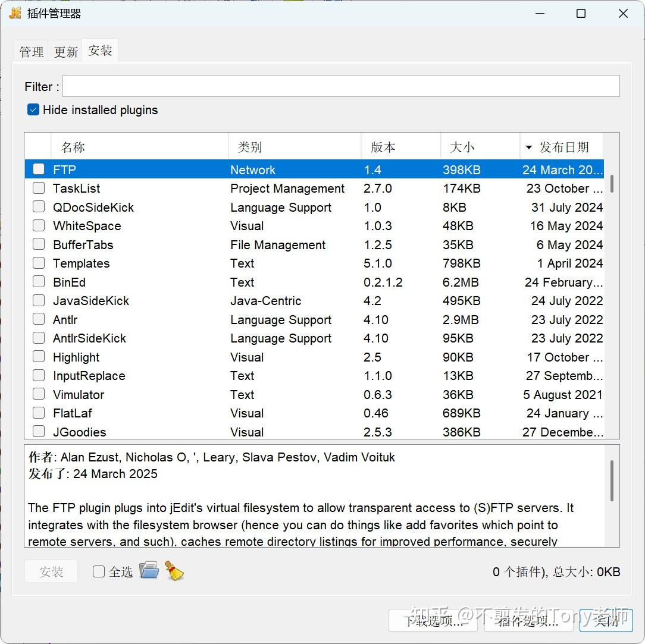Click the Filter text field
The height and width of the screenshot is (644, 645).
click(341, 86)
